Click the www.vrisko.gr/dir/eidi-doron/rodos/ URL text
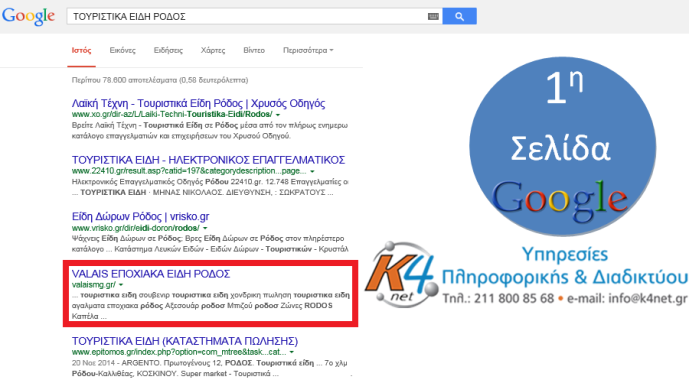 (x=135, y=228)
